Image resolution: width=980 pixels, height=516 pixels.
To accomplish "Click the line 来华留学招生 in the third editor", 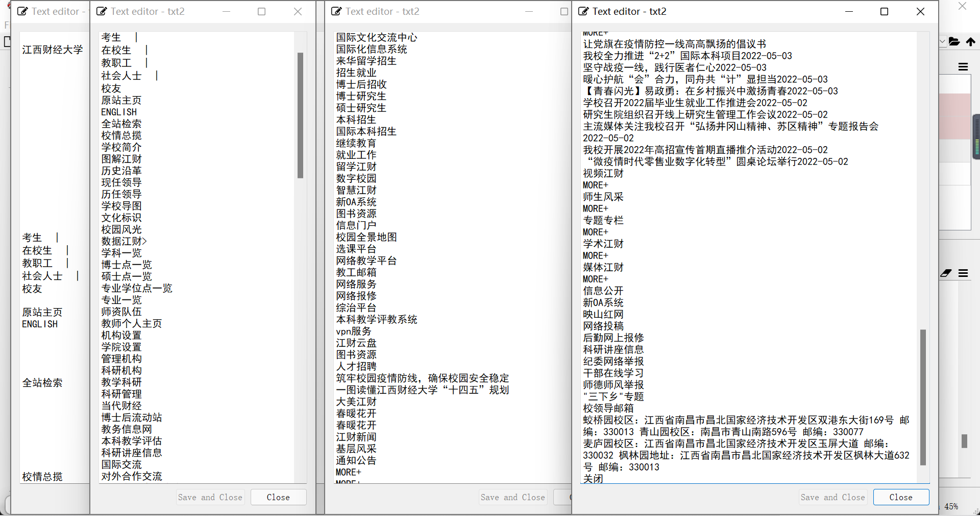I will (366, 61).
